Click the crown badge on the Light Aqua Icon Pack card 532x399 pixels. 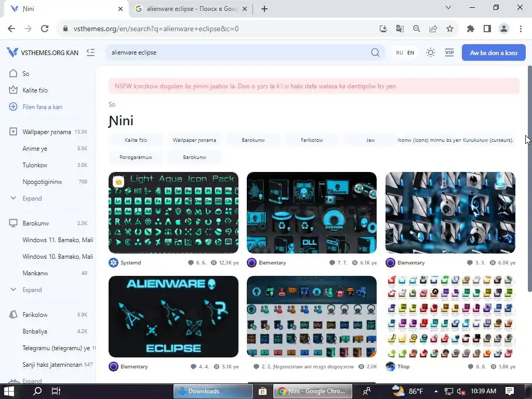coord(118,182)
